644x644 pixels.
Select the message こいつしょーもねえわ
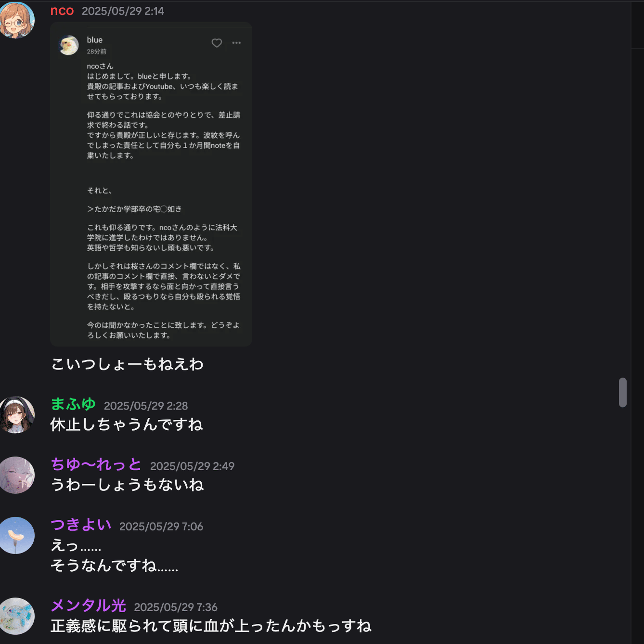coord(128,364)
